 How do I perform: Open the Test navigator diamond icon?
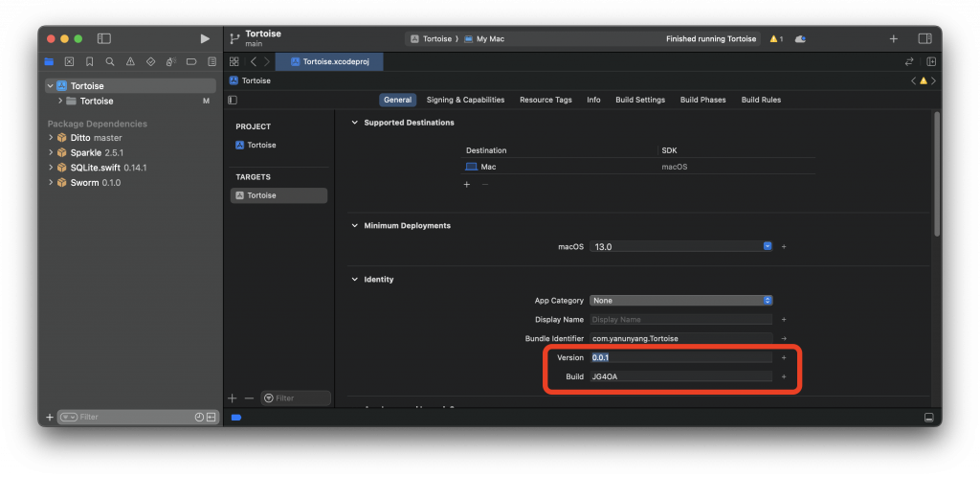click(150, 62)
